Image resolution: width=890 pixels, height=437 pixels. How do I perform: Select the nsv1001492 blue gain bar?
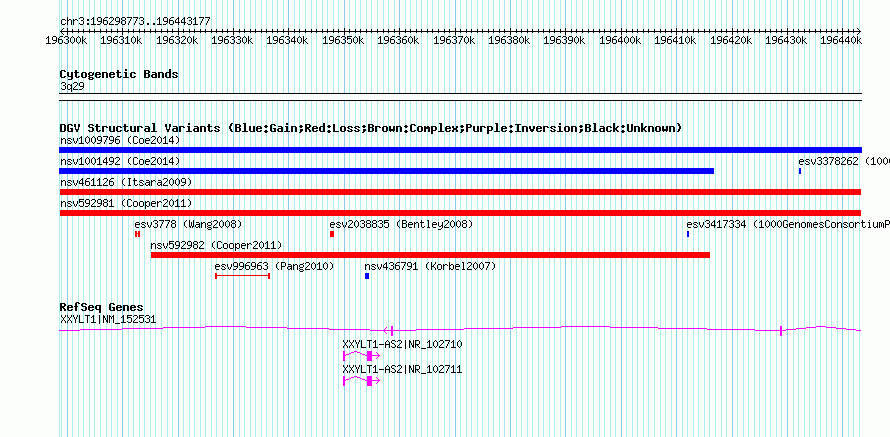(x=387, y=171)
